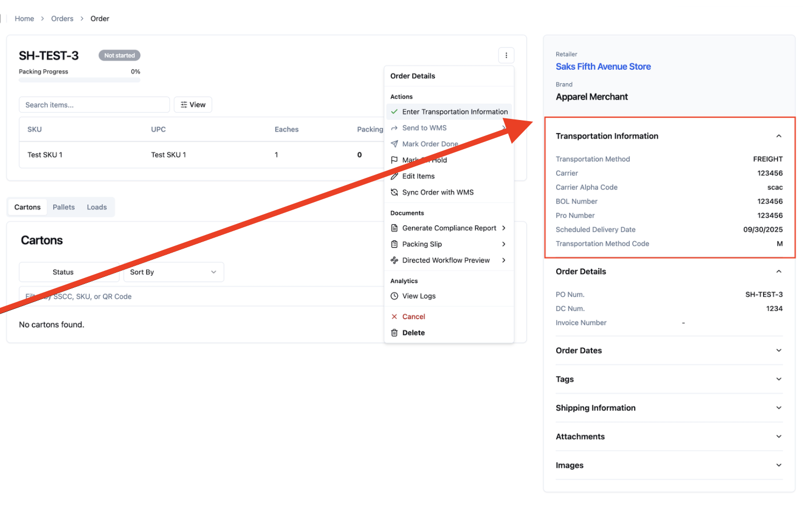The image size is (812, 513).
Task: Open Directed Workflow Preview submenu
Action: [x=449, y=260]
